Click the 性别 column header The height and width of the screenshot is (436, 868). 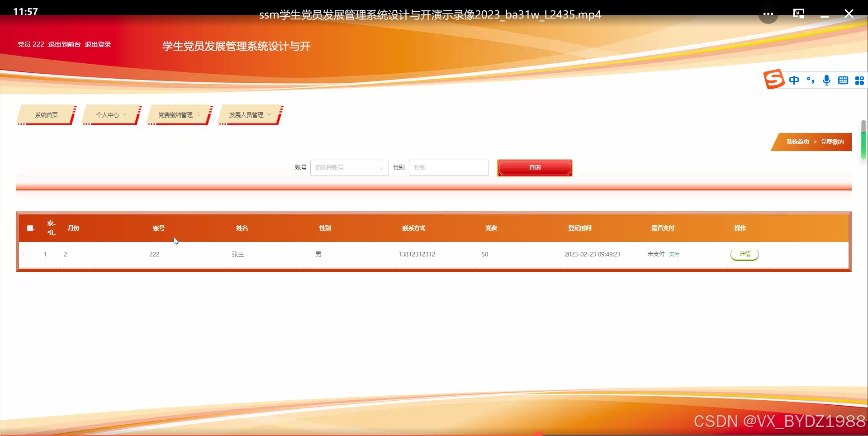[325, 228]
